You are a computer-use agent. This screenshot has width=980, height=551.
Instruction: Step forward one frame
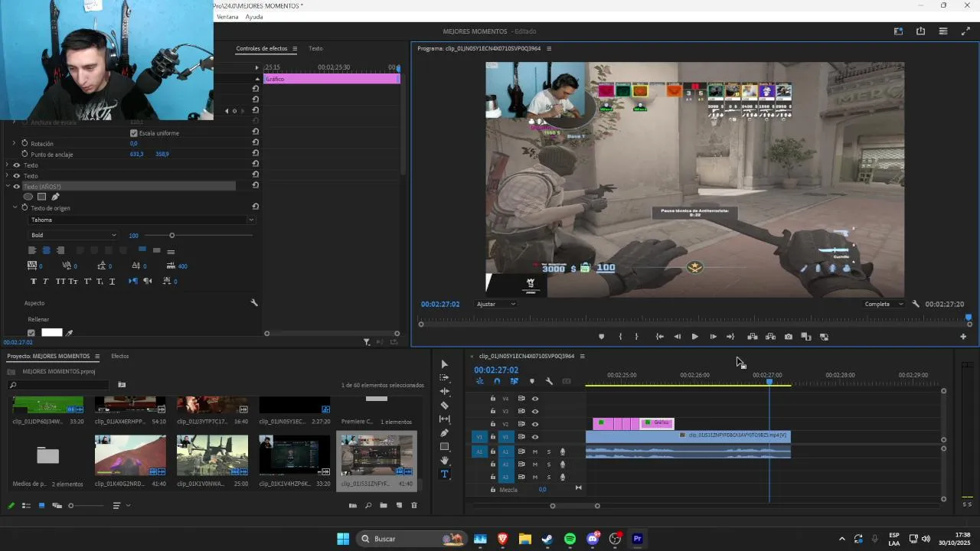713,337
